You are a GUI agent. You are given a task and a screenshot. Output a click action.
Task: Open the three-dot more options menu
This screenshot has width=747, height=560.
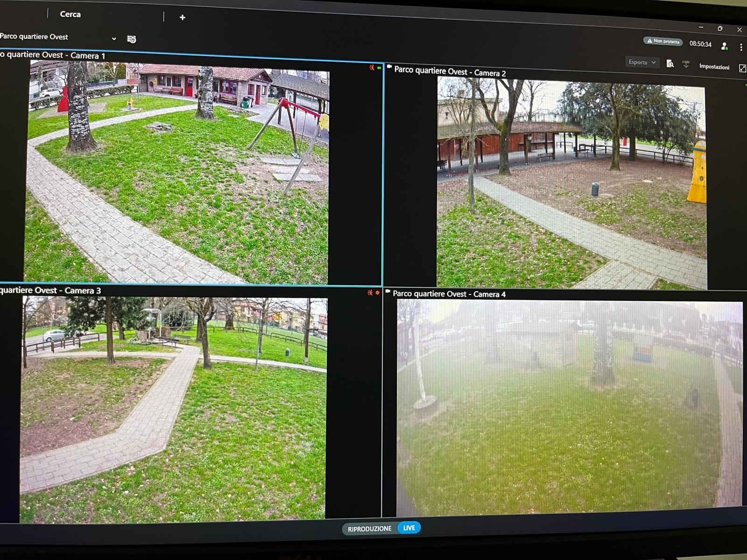(741, 47)
